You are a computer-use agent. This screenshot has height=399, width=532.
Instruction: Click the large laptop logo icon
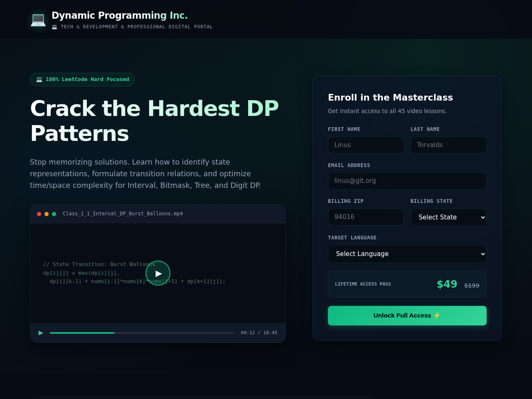pyautogui.click(x=38, y=20)
